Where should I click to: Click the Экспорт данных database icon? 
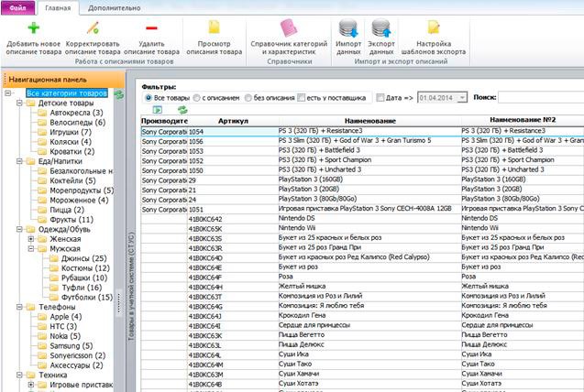point(381,28)
